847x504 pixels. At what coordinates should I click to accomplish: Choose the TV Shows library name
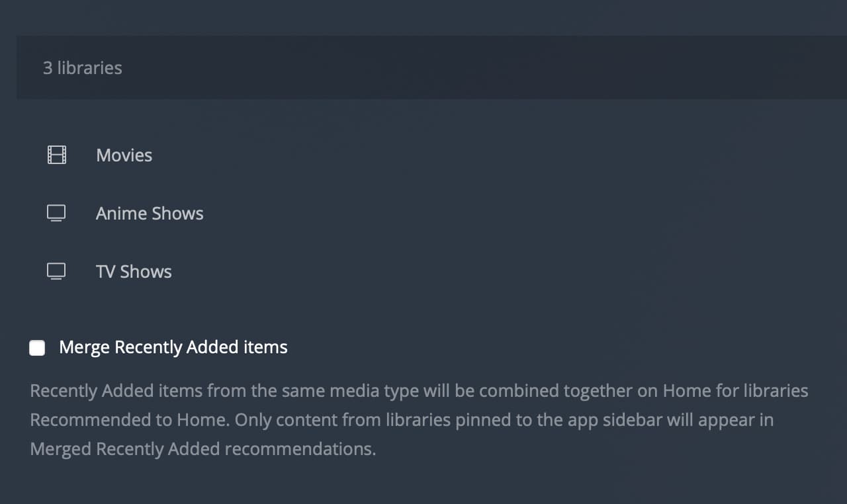click(134, 272)
